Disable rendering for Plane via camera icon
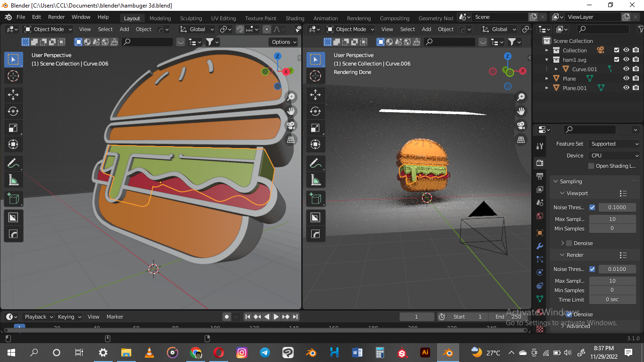This screenshot has width=644, height=362. point(636,78)
